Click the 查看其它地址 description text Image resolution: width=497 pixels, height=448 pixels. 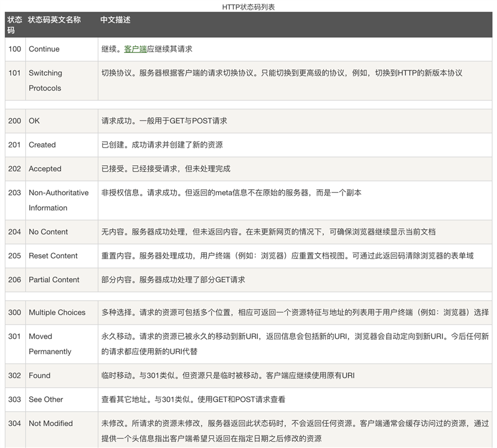click(x=194, y=400)
